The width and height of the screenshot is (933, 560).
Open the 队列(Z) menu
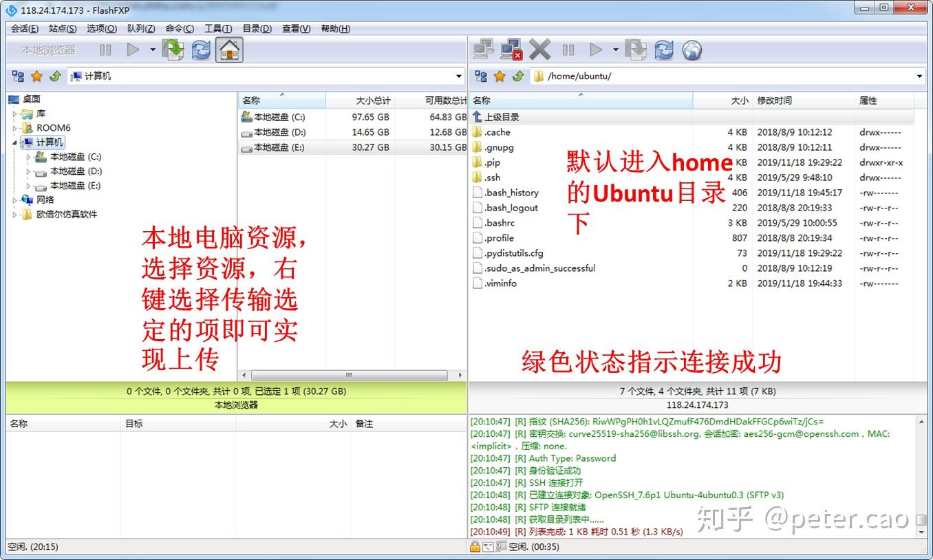pyautogui.click(x=141, y=28)
